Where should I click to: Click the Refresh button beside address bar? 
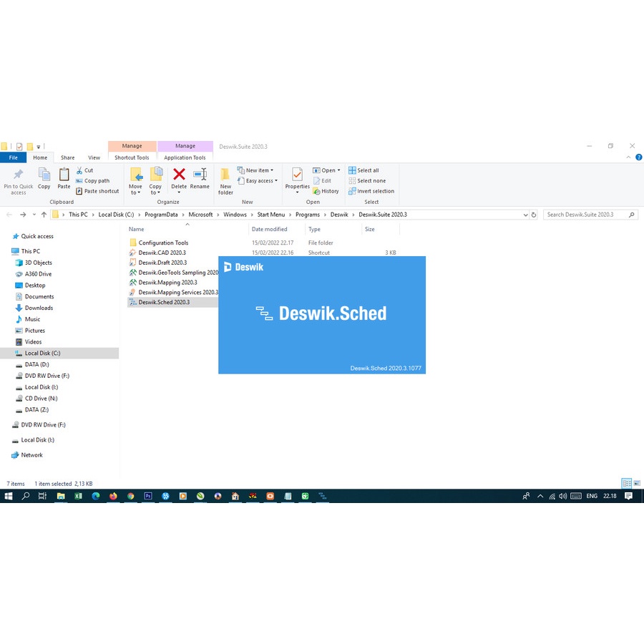coord(534,215)
